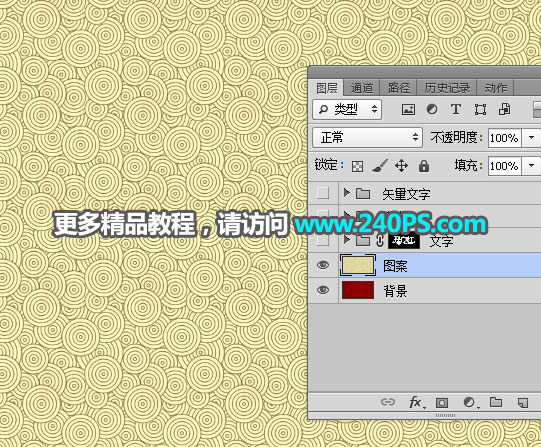Select the red 背景 layer thumbnail
The image size is (541, 447).
pos(358,290)
